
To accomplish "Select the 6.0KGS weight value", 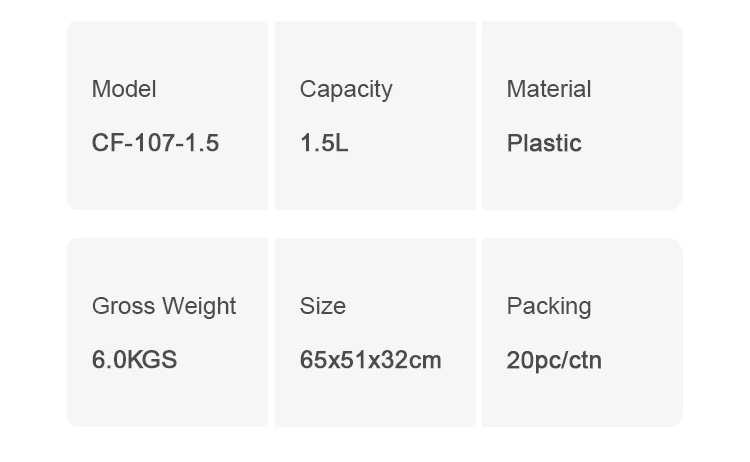I will point(134,360).
